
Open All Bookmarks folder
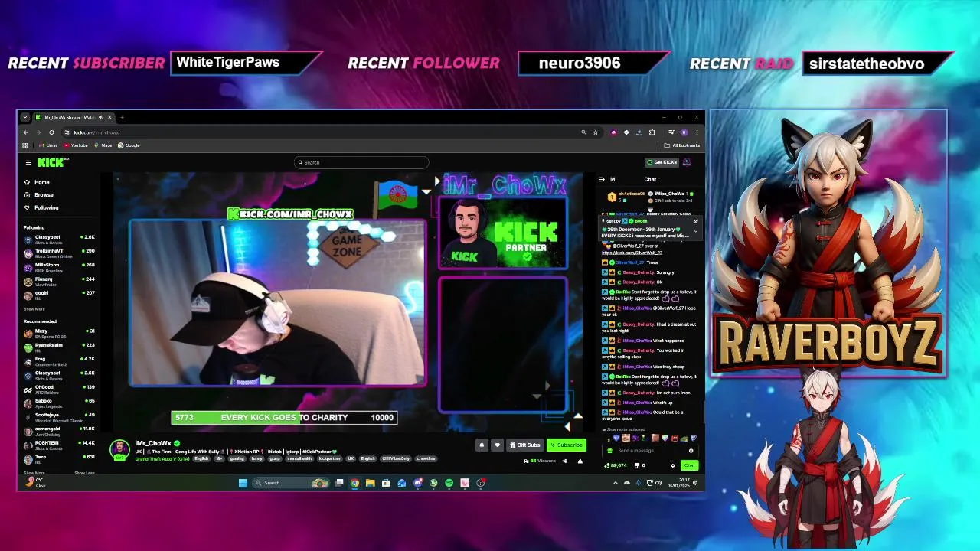coord(682,145)
